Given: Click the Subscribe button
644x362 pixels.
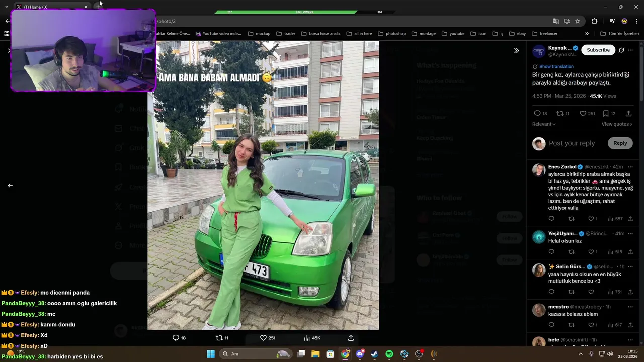Looking at the screenshot, I should click(x=598, y=50).
